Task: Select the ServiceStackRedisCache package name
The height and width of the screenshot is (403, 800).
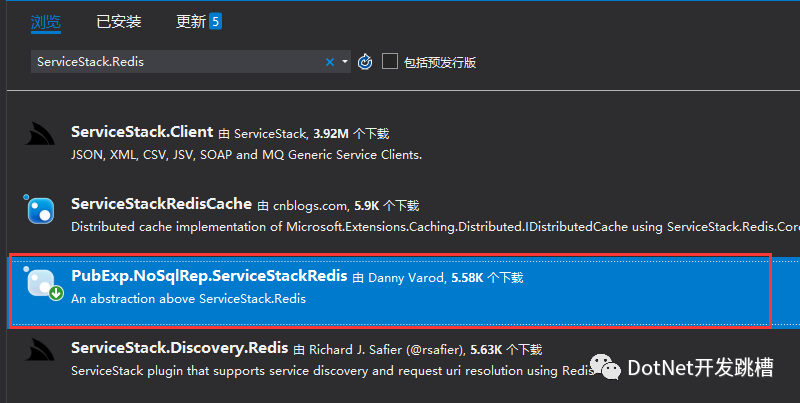Action: (161, 204)
